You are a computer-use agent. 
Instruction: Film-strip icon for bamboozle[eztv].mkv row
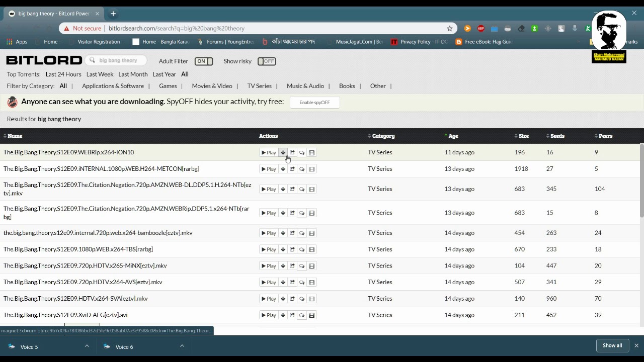311,233
